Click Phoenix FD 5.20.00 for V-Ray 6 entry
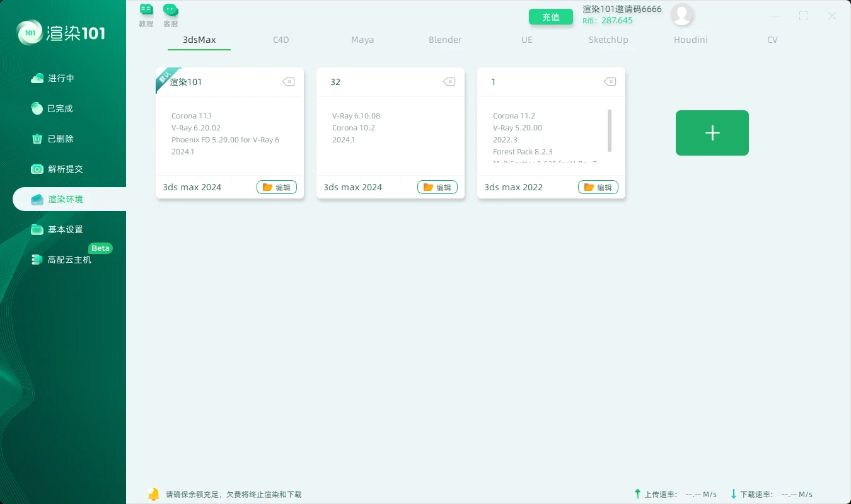This screenshot has height=504, width=851. (x=225, y=140)
